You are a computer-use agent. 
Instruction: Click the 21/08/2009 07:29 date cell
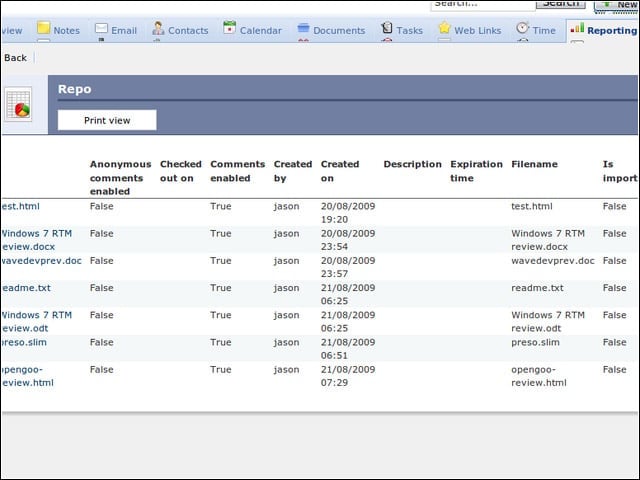tap(348, 376)
